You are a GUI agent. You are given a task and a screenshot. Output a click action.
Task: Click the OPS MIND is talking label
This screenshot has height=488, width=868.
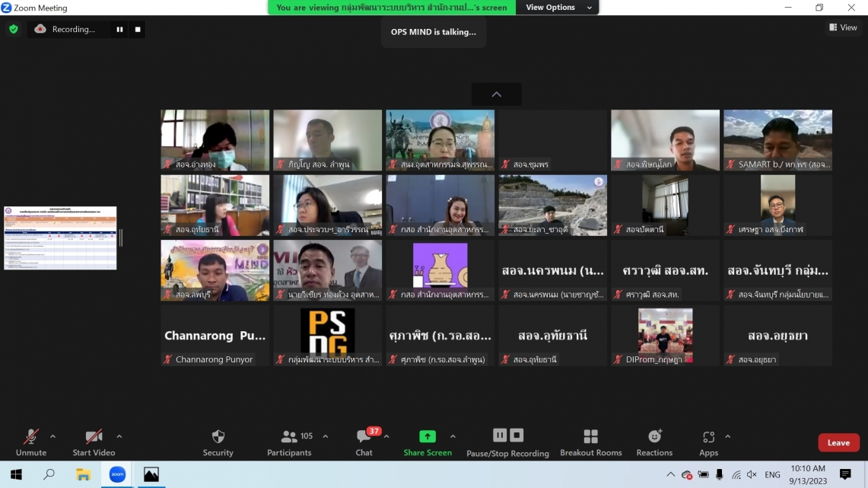click(x=434, y=31)
